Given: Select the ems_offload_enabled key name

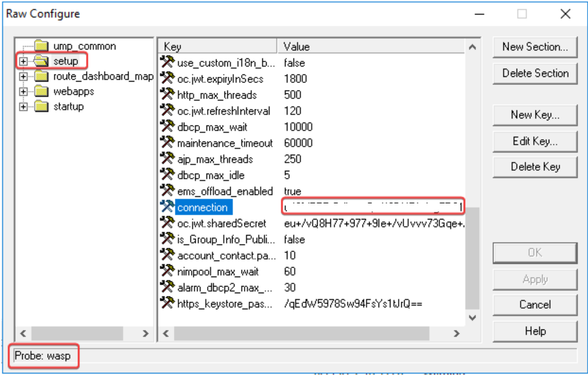Looking at the screenshot, I should coord(225,191).
